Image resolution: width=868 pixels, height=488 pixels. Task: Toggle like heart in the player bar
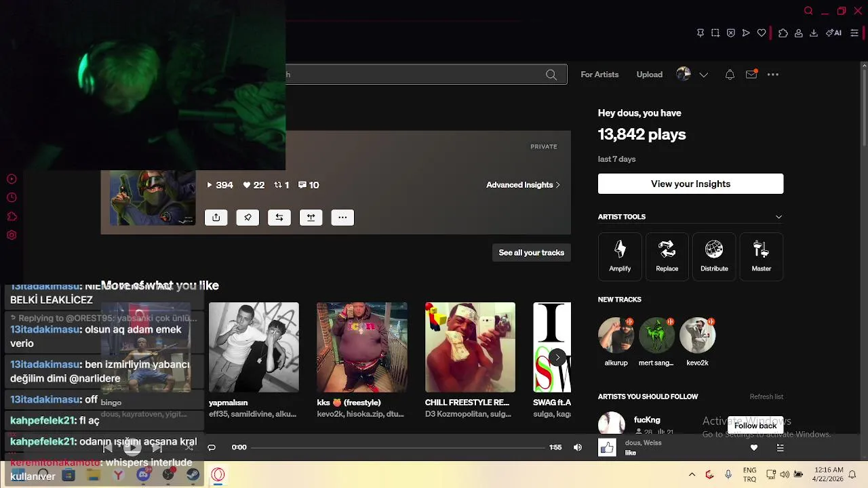[x=753, y=447]
